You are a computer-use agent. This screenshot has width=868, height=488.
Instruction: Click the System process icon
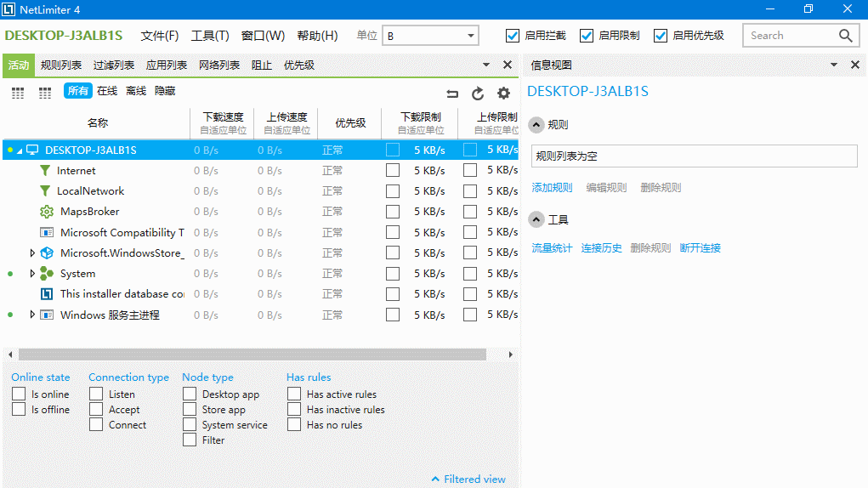[47, 273]
